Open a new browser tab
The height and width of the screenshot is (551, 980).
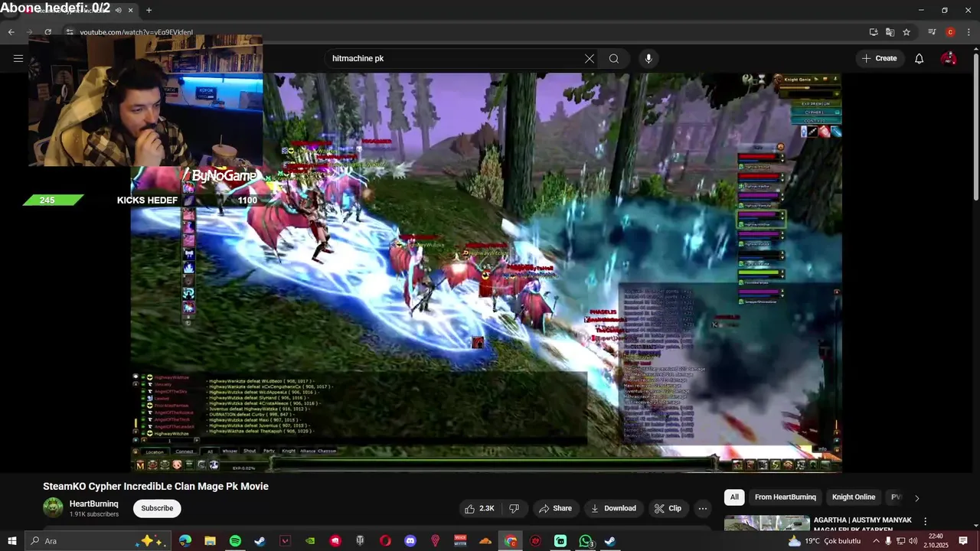[149, 10]
